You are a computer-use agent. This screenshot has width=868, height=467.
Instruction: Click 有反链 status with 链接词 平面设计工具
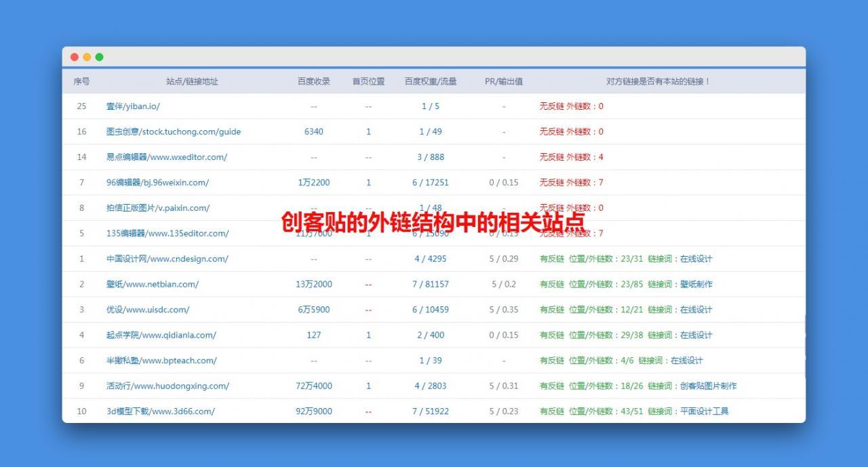634,411
